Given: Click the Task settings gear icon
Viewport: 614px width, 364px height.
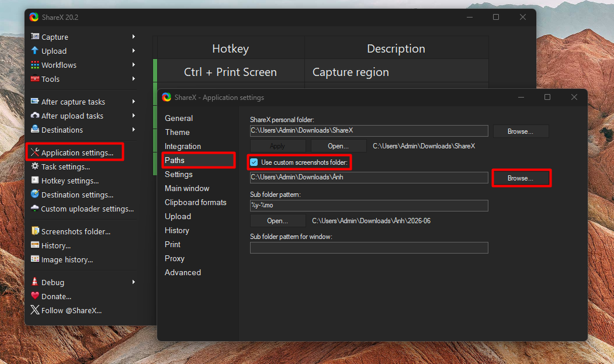Looking at the screenshot, I should pyautogui.click(x=35, y=166).
